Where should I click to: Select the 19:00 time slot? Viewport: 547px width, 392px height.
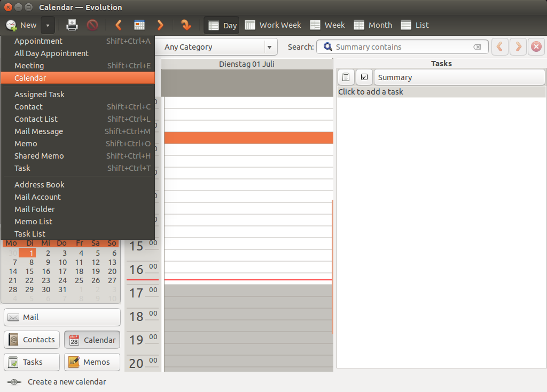[249, 338]
